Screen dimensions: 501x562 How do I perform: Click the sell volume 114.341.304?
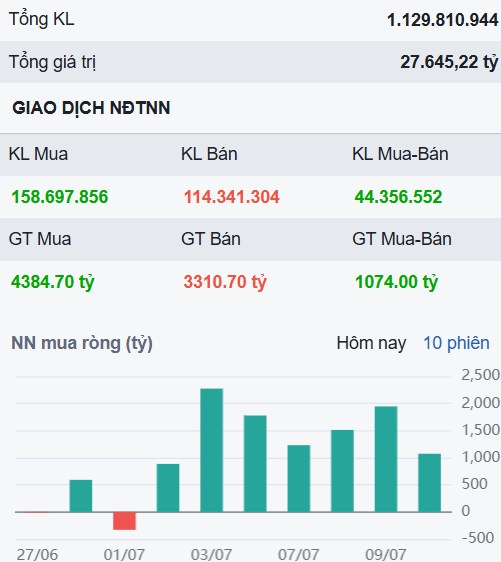coord(232,197)
